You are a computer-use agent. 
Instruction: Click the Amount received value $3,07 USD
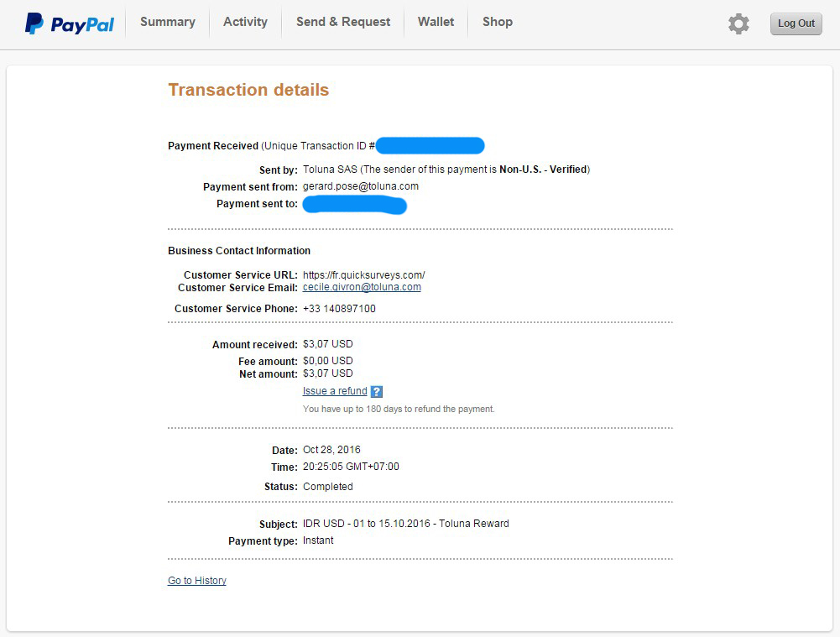[328, 344]
